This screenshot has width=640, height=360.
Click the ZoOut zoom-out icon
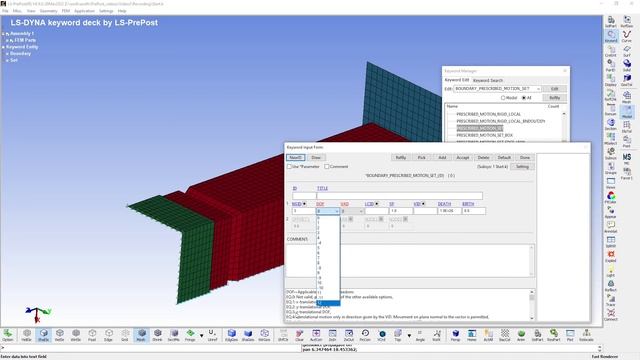click(349, 335)
